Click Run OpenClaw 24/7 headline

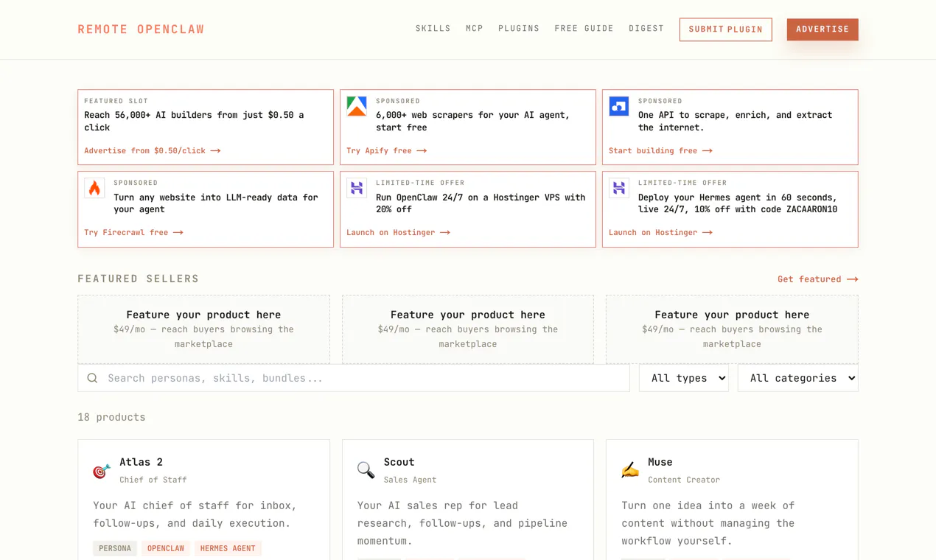pos(481,203)
